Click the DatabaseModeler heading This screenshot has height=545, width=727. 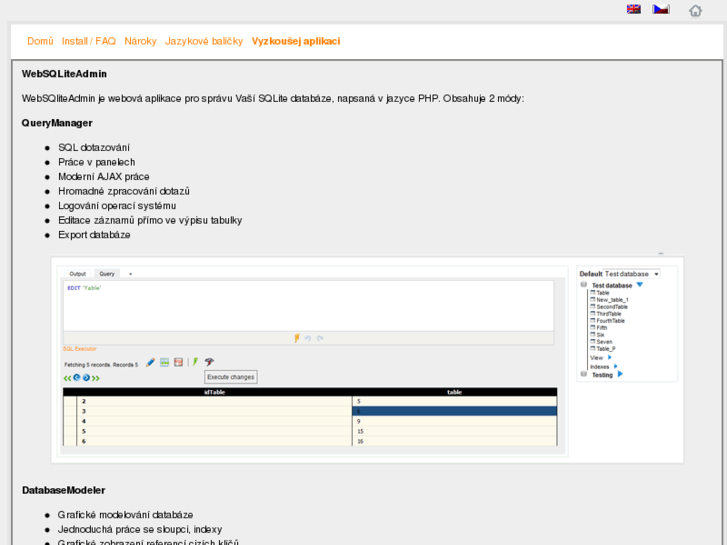(x=64, y=490)
